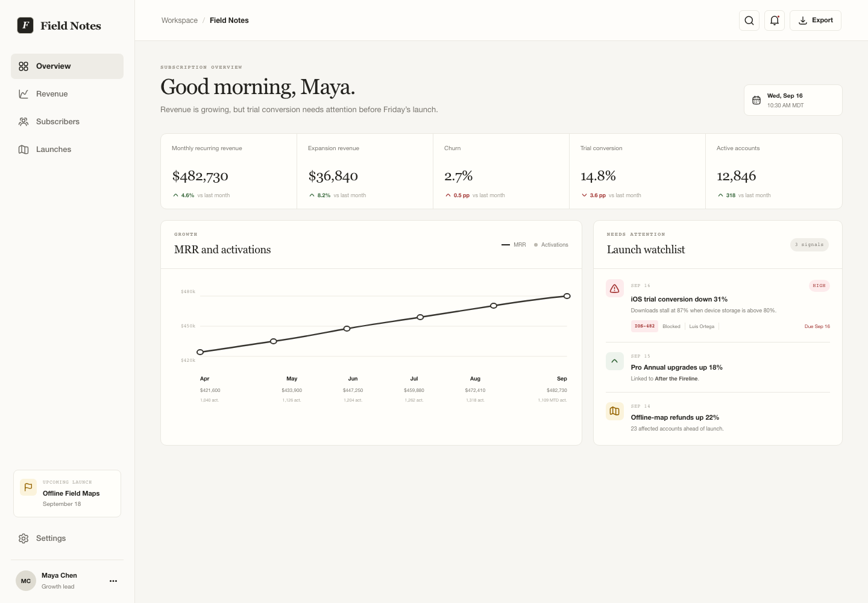The height and width of the screenshot is (603, 868).
Task: Click the Revenue chart icon
Action: click(24, 94)
